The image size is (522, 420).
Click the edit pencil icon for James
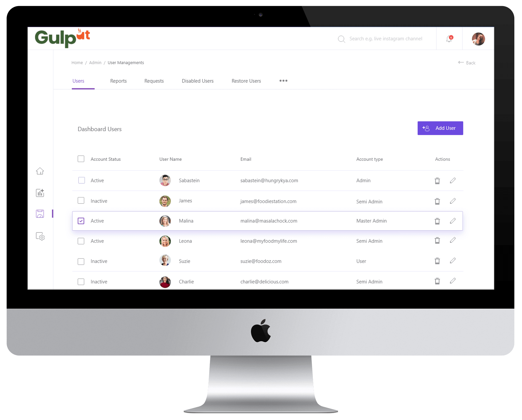(x=453, y=200)
